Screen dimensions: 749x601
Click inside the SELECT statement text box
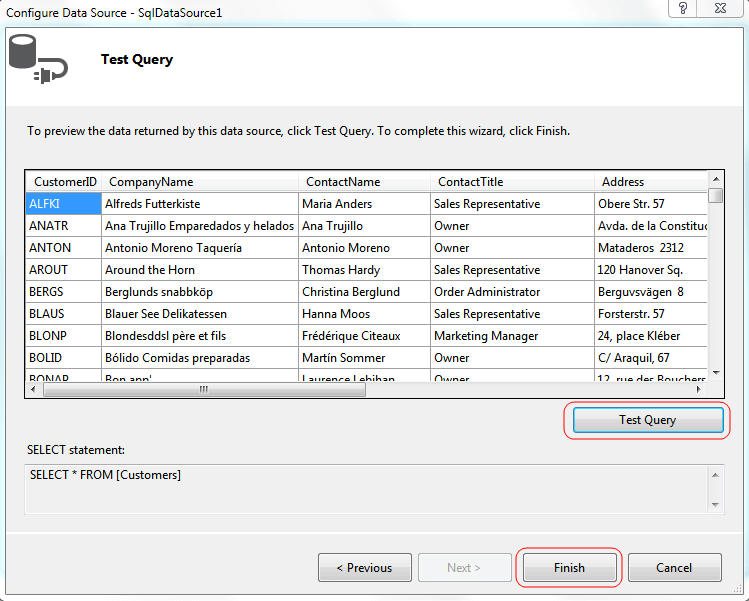point(360,489)
